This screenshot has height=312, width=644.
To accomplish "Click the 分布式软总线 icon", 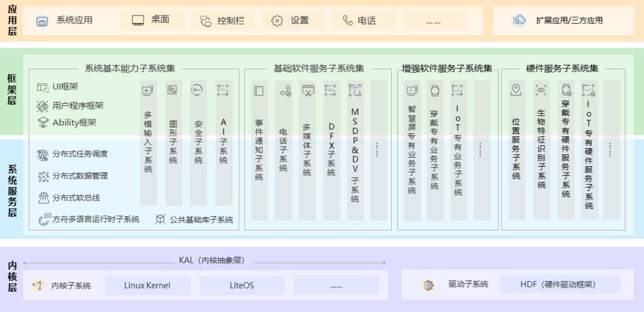I will pos(43,198).
